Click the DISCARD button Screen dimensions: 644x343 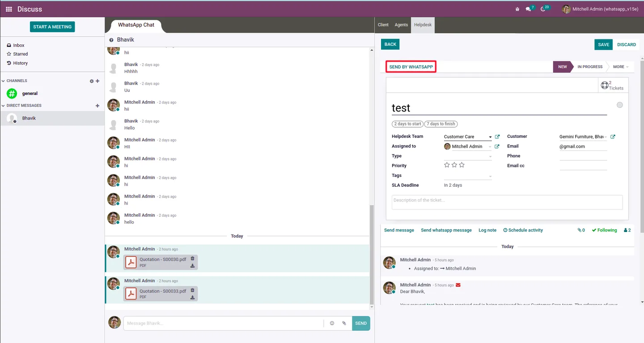click(x=627, y=45)
